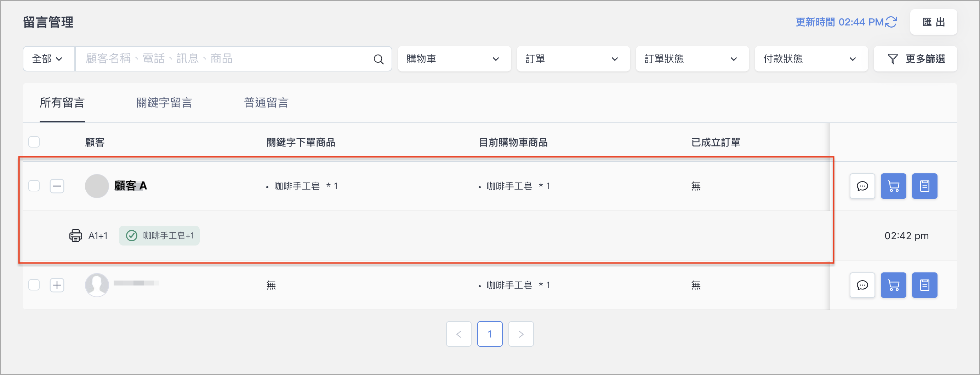Click the filter funnel icon
This screenshot has height=375, width=980.
tap(893, 59)
